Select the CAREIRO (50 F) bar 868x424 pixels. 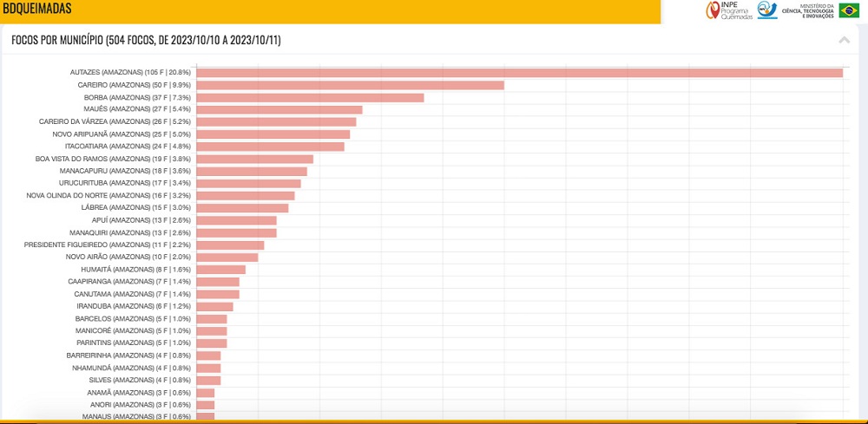[350, 85]
